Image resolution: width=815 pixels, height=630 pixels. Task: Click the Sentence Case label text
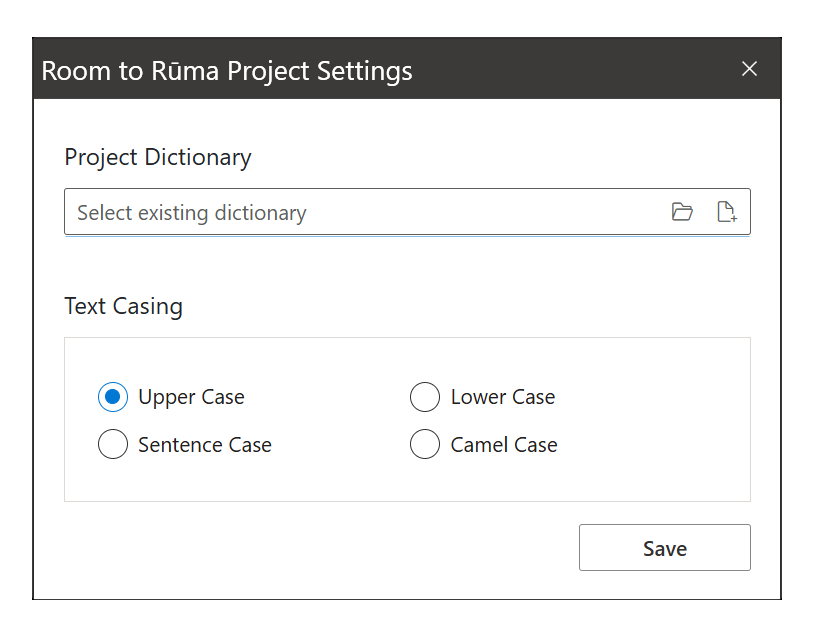click(x=205, y=445)
